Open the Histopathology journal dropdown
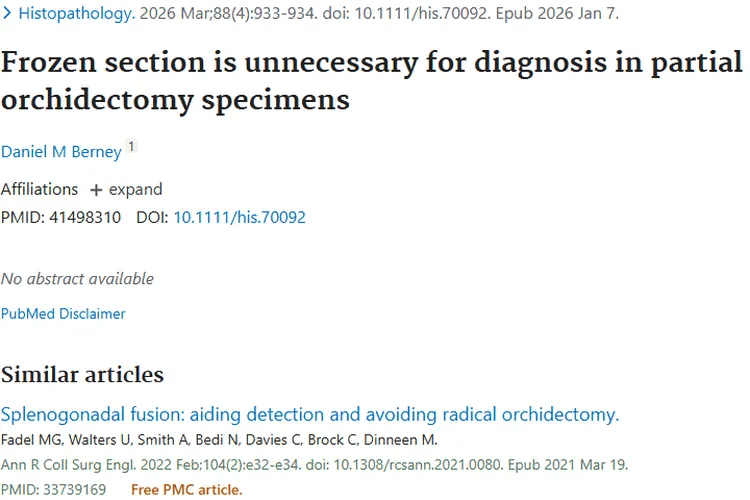 tap(77, 15)
